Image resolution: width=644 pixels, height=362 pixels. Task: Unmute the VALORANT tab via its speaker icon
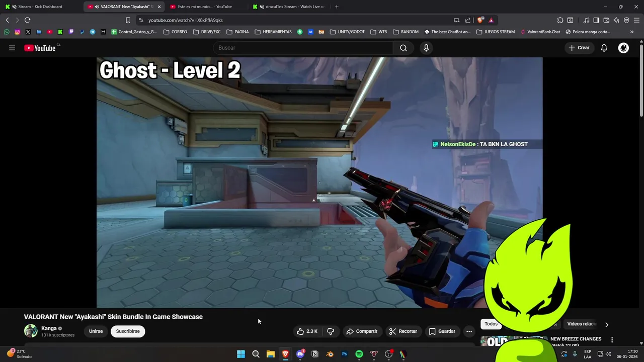(97, 7)
